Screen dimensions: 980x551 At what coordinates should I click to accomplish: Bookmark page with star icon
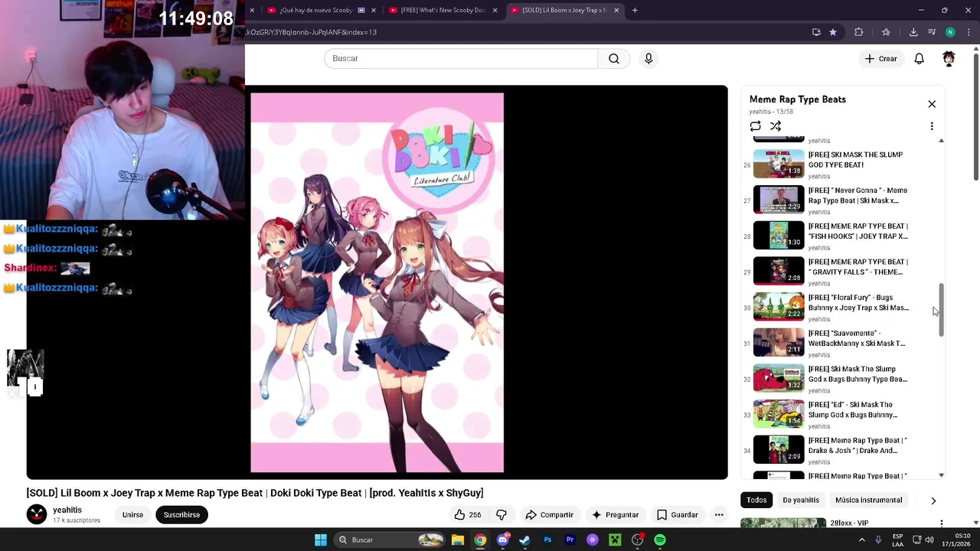point(833,32)
